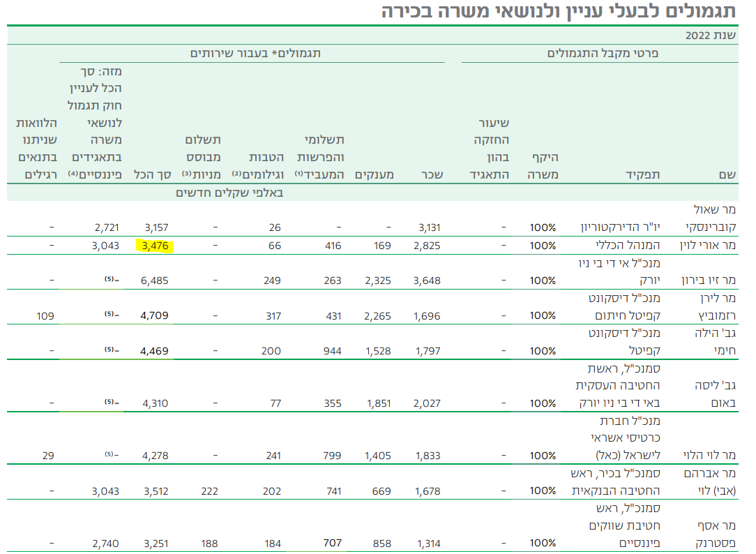Click benefits value 249
Viewport: 756px width, 554px height.
[272, 280]
